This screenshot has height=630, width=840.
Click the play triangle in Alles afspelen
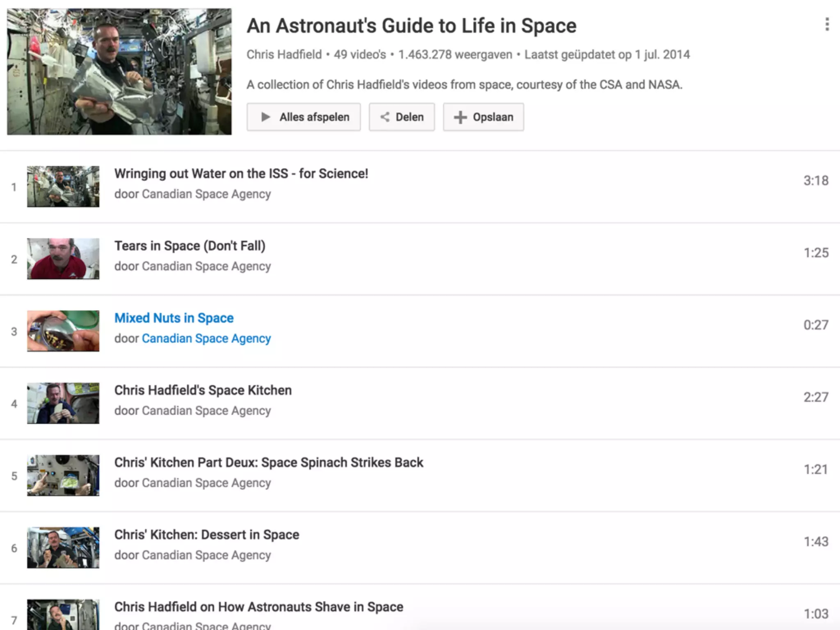click(x=265, y=117)
